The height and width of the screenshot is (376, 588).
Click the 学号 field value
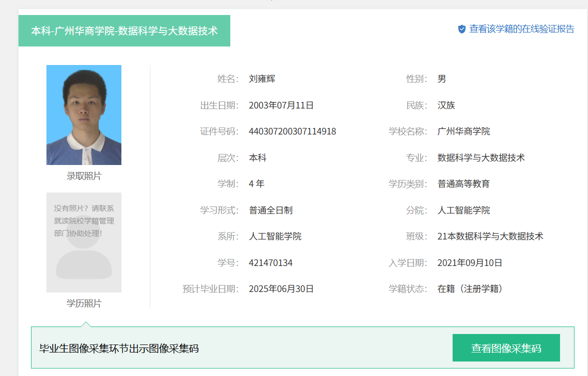270,263
